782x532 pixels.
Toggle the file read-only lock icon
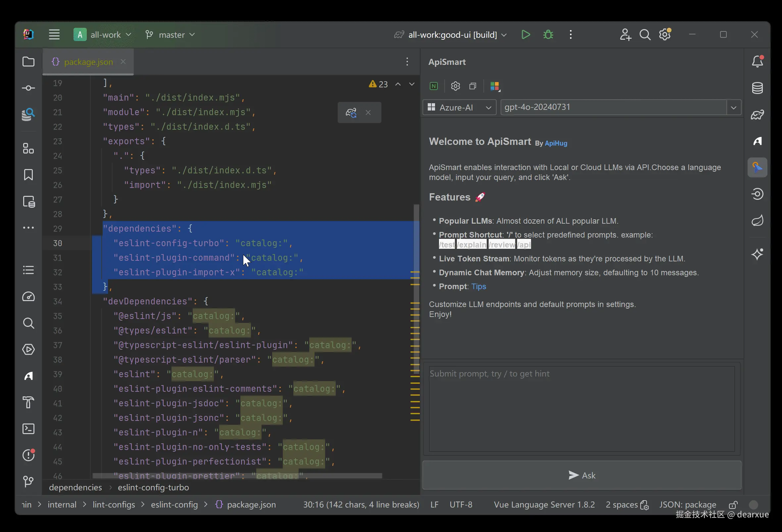click(x=733, y=505)
